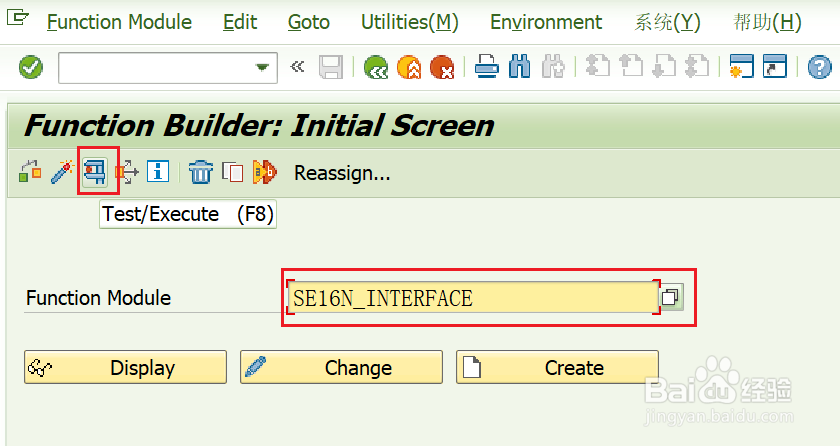The width and height of the screenshot is (840, 446).
Task: Click the Exit yellow up-arrow icon
Action: pyautogui.click(x=409, y=67)
